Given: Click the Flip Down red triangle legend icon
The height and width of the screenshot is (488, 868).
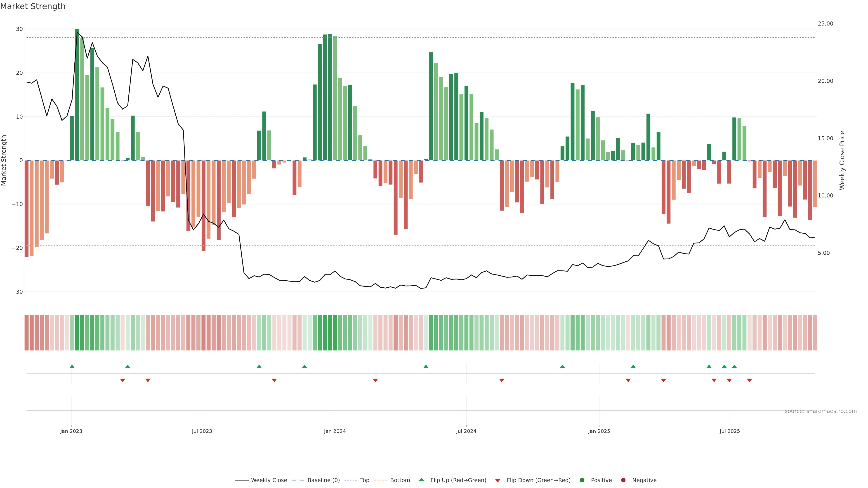Looking at the screenshot, I should (x=498, y=481).
